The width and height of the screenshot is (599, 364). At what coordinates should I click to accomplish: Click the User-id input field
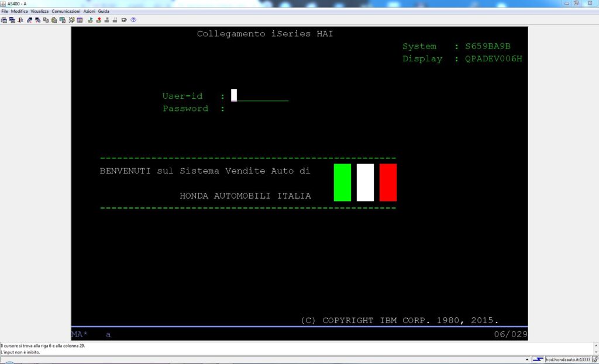[260, 96]
